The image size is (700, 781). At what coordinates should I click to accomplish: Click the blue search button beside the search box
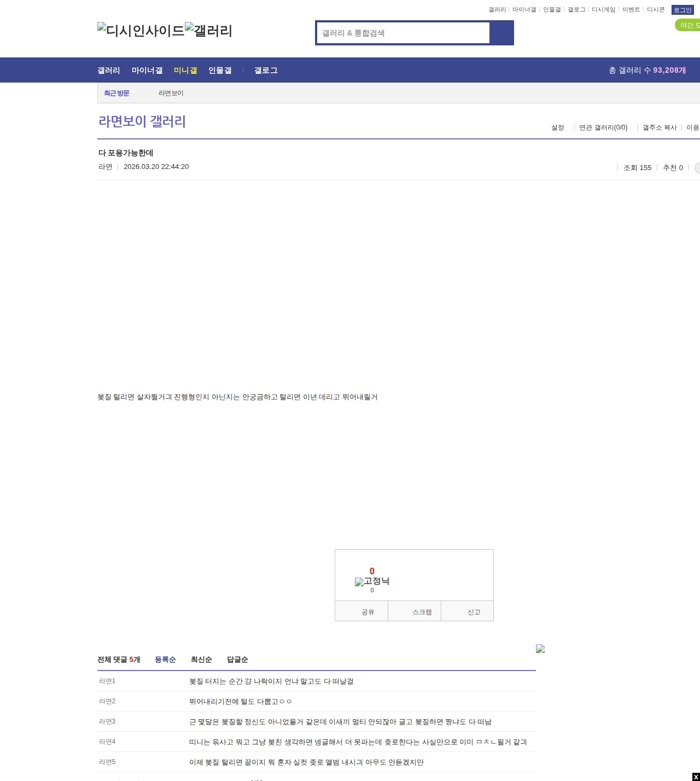(501, 33)
